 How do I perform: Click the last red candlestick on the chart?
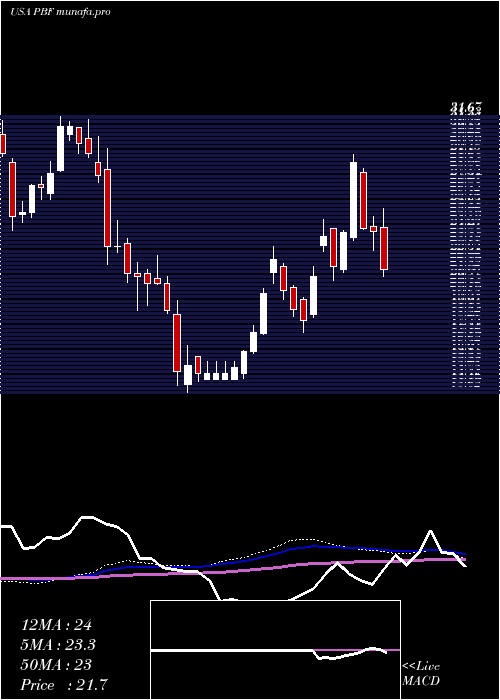click(384, 248)
